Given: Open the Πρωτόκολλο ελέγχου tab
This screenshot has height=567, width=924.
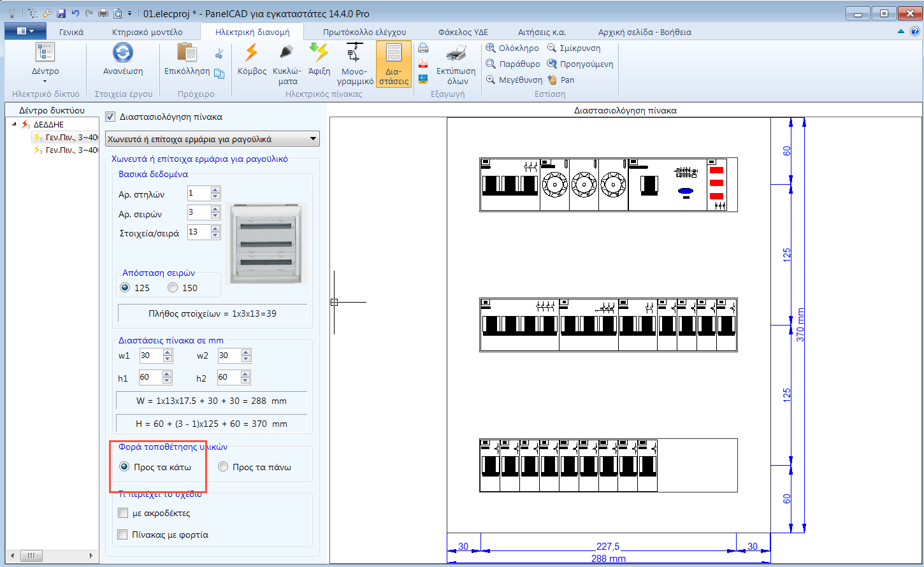Looking at the screenshot, I should click(364, 32).
